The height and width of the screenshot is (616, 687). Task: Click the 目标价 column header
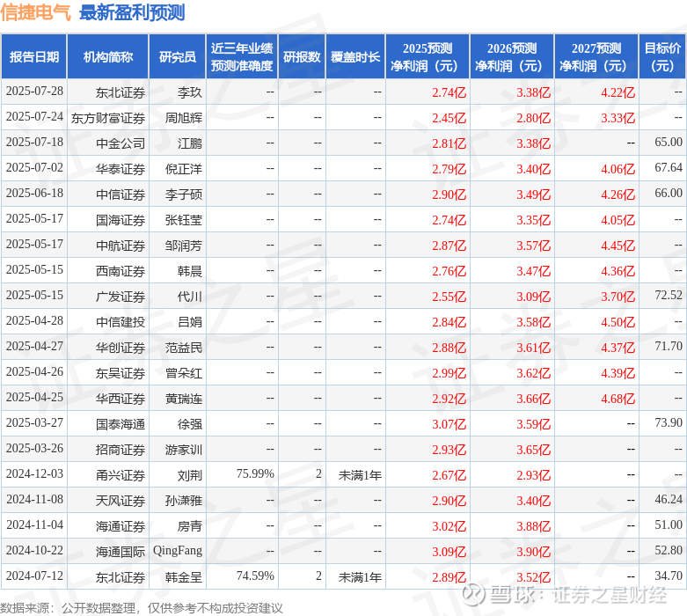(662, 57)
